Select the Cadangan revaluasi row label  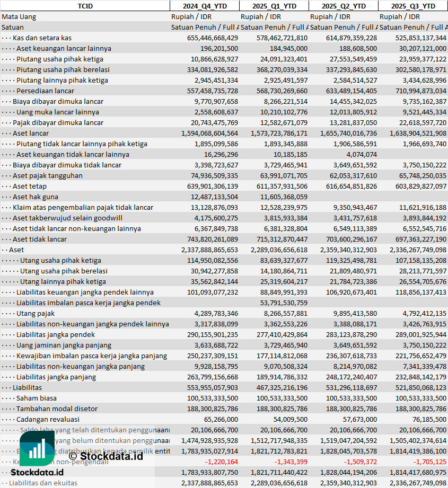(48, 419)
